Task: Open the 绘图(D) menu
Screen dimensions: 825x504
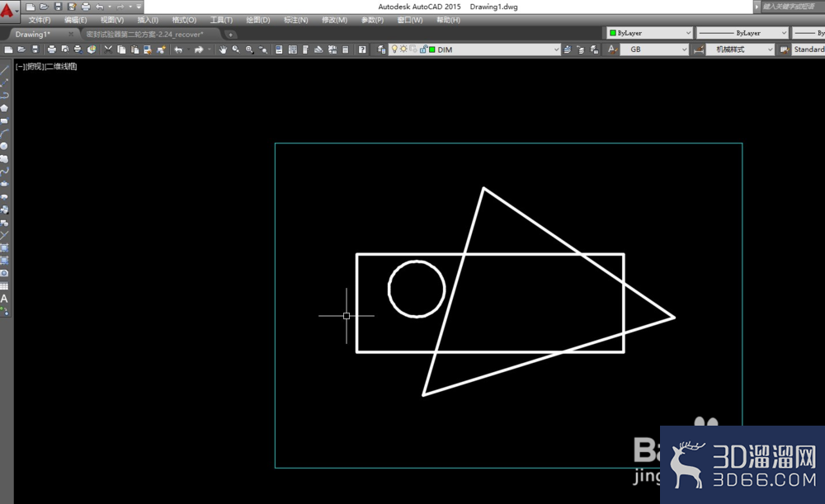Action: [257, 20]
